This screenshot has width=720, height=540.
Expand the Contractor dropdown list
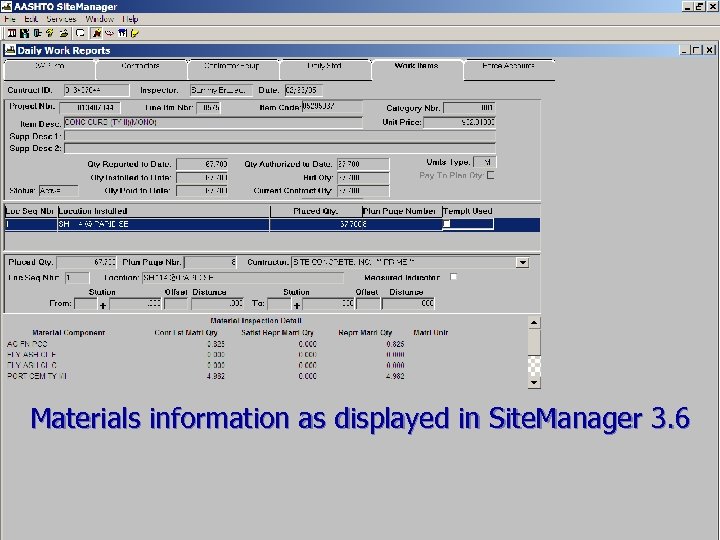coord(522,263)
